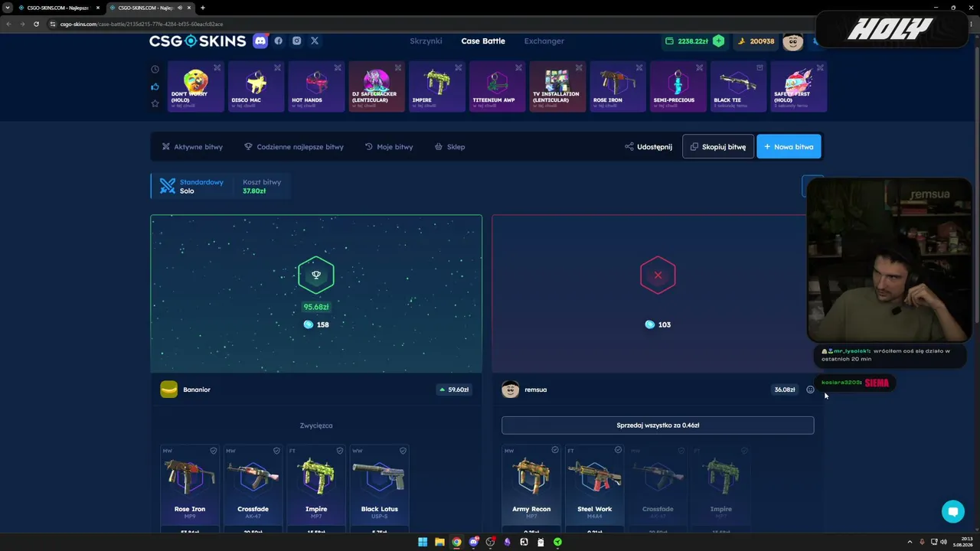Click Sprzedaj wszystko za 0.46zł button

point(658,425)
